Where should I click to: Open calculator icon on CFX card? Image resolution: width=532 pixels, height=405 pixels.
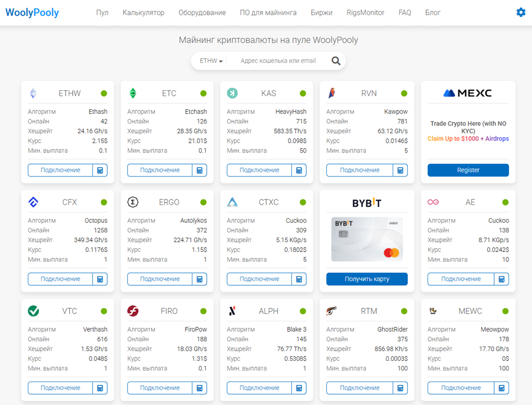100,279
